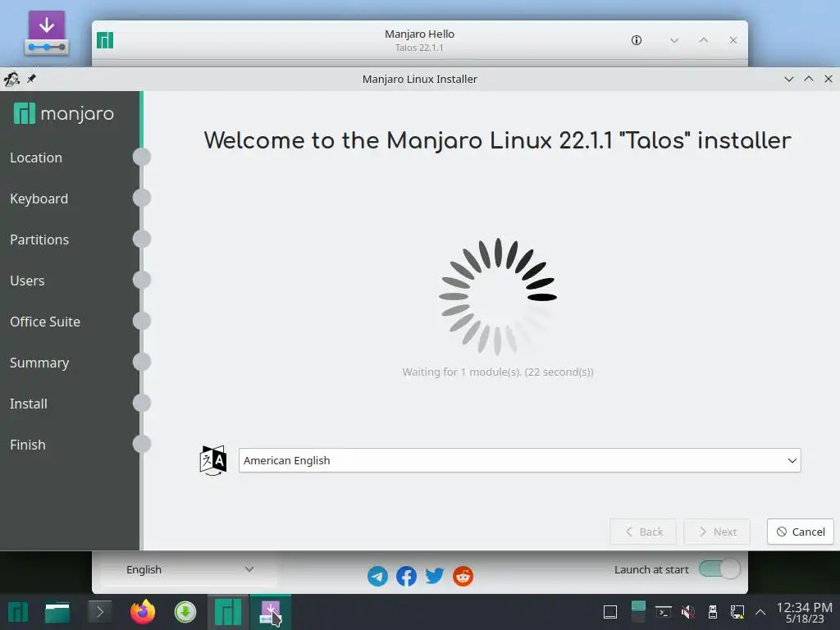
Task: Open the muted audio volume tray icon
Action: 688,612
